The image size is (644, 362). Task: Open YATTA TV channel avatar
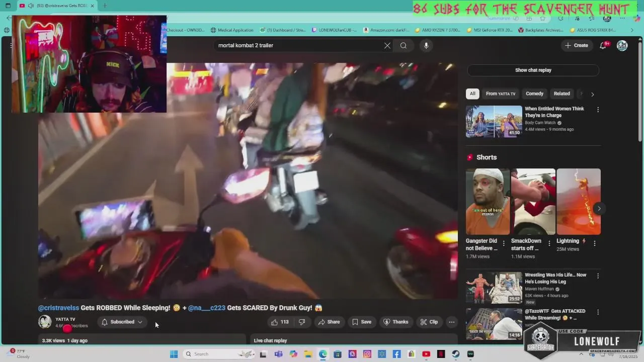tap(45, 322)
